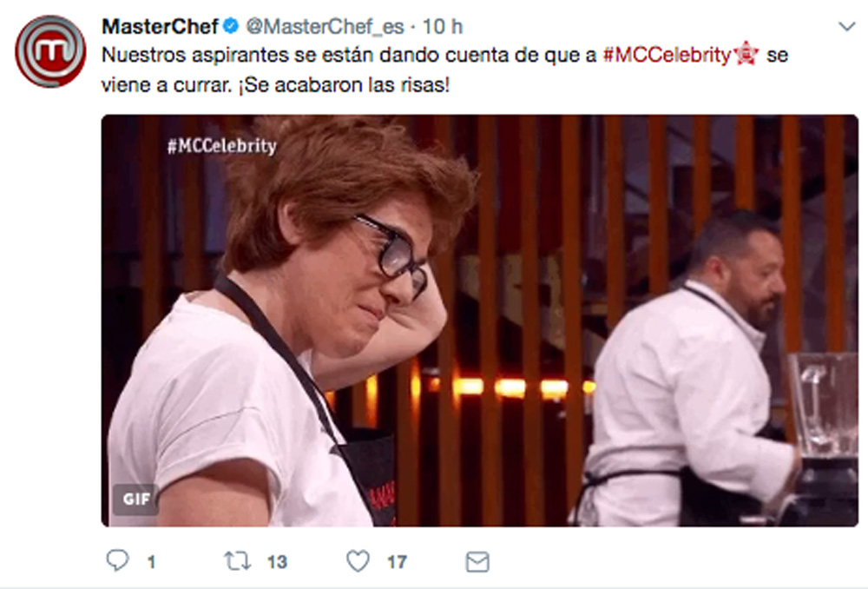
Task: Click the 10 h tweet timestamp
Action: [x=443, y=27]
